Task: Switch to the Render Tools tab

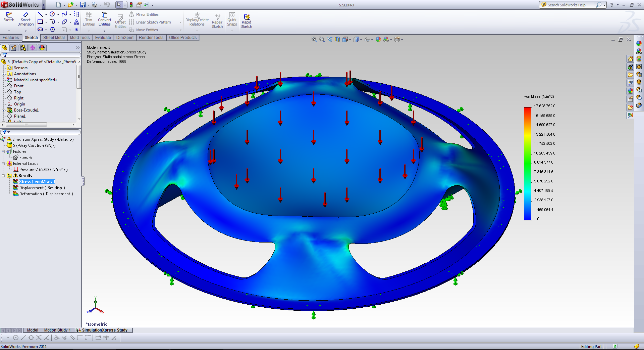Action: [151, 38]
